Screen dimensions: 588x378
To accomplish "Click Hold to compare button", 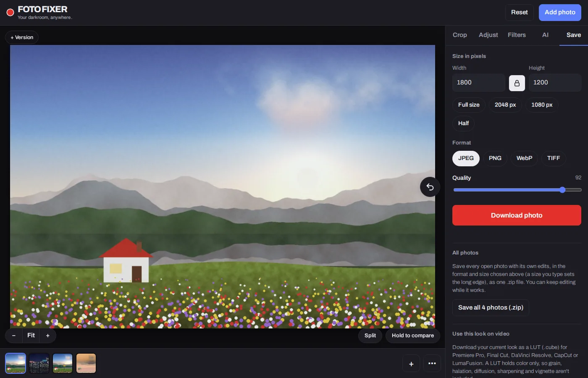I will (413, 336).
